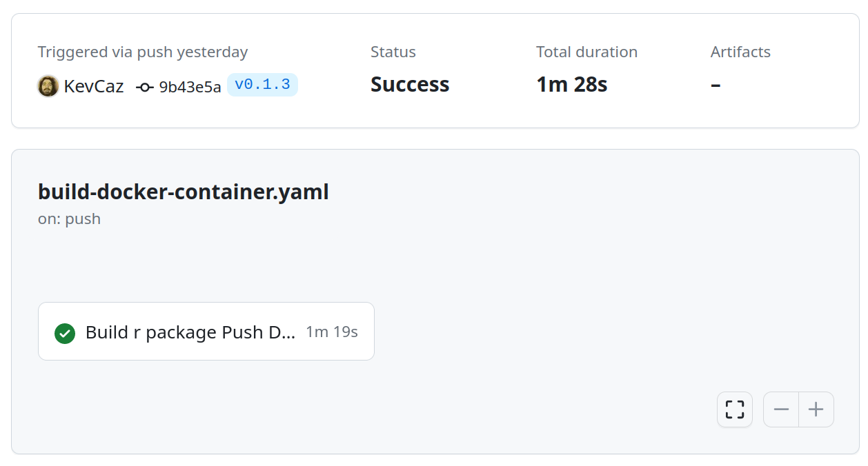The height and width of the screenshot is (466, 868).
Task: Click the Build r package job card
Action: pos(206,332)
